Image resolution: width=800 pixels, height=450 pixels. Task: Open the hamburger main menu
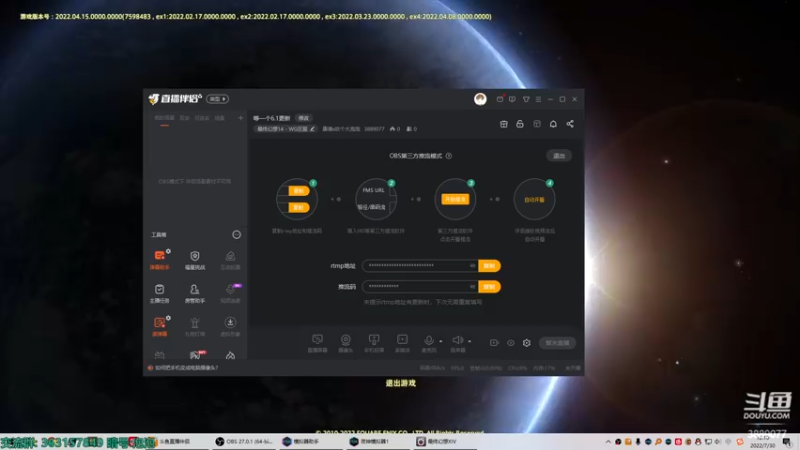(x=538, y=99)
